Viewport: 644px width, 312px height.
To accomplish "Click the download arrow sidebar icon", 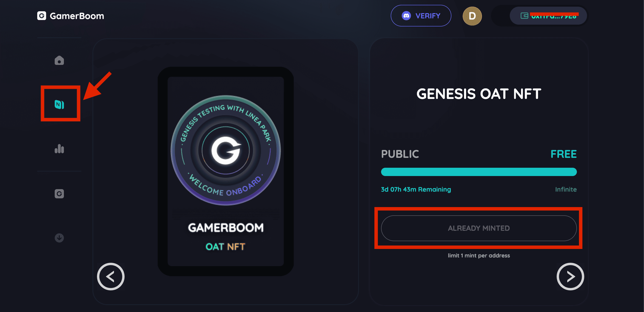I will click(x=59, y=238).
